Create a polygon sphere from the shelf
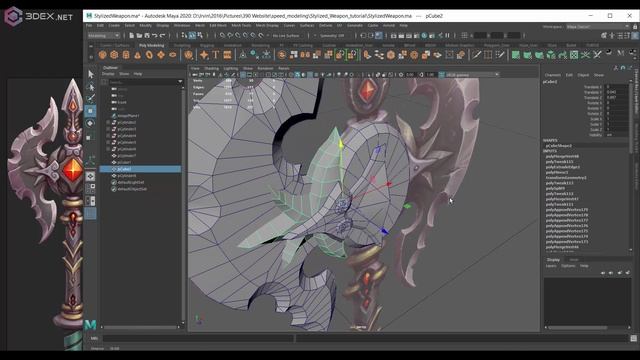Screen dimensions: 640x360 click(103, 55)
